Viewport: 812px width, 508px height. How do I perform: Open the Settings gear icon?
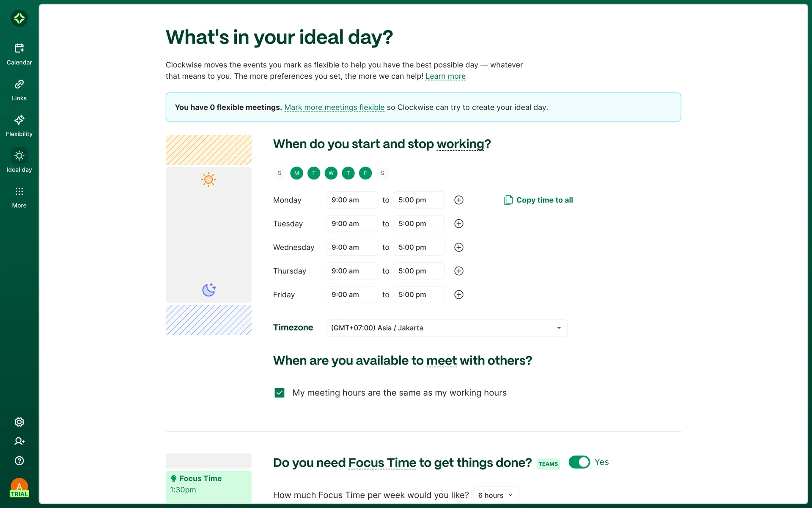[x=19, y=422]
